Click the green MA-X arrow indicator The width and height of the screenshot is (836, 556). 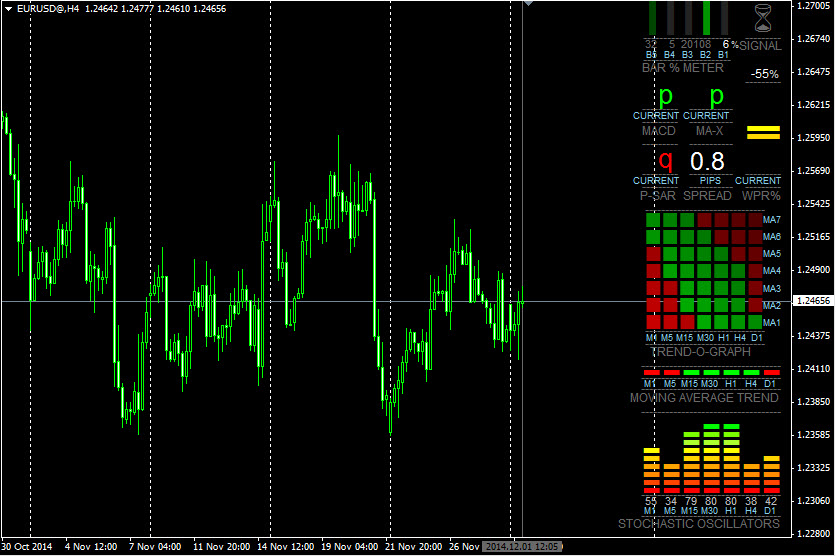click(716, 97)
